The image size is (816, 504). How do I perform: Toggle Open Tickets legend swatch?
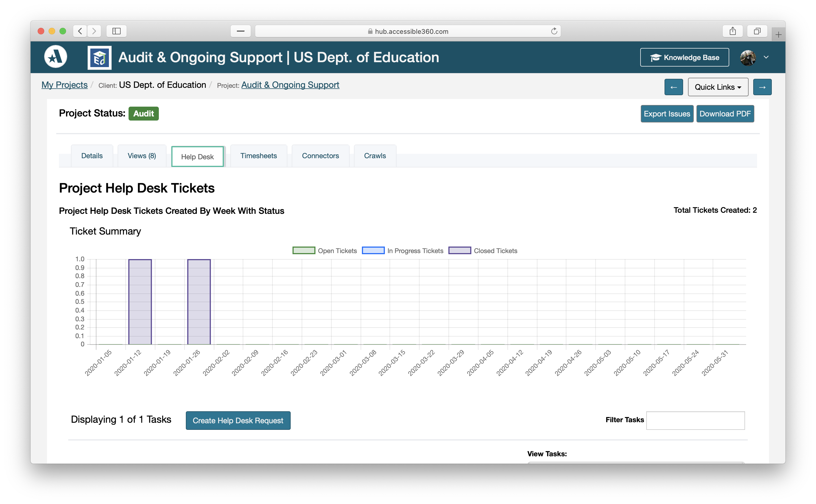(x=304, y=250)
